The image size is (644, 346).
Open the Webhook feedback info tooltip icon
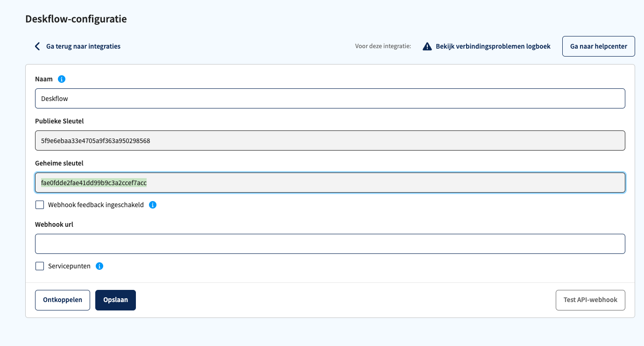[x=152, y=204]
